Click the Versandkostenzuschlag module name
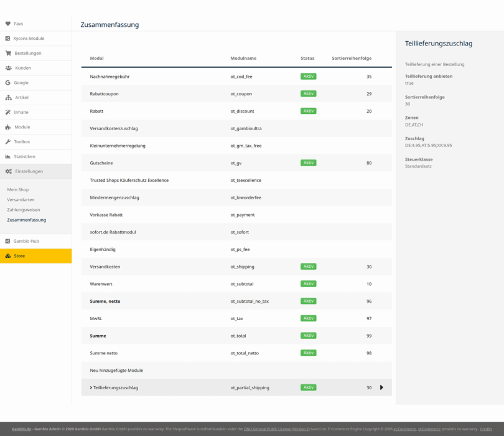504x436 pixels. [x=114, y=128]
